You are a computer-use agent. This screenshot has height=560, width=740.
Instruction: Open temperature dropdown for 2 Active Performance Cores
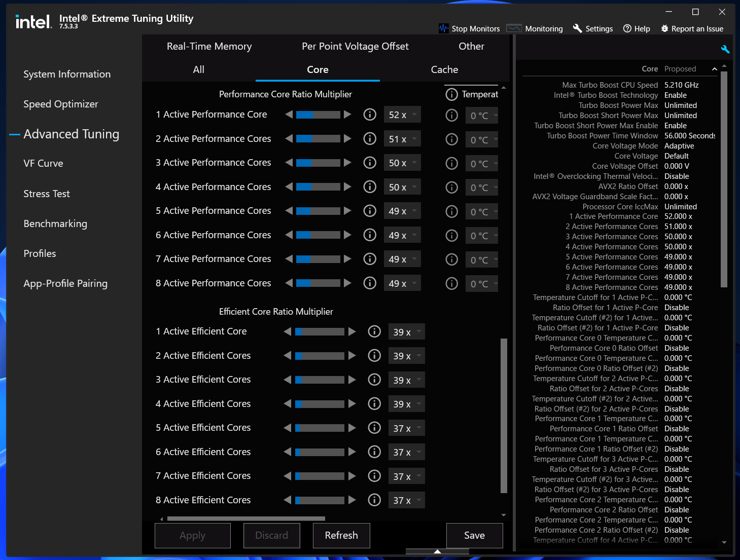coord(482,139)
